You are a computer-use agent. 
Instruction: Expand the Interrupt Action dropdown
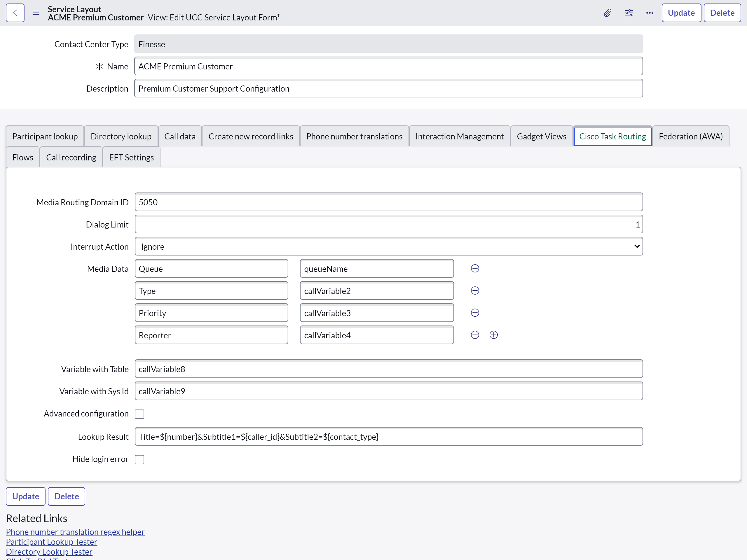tap(388, 246)
